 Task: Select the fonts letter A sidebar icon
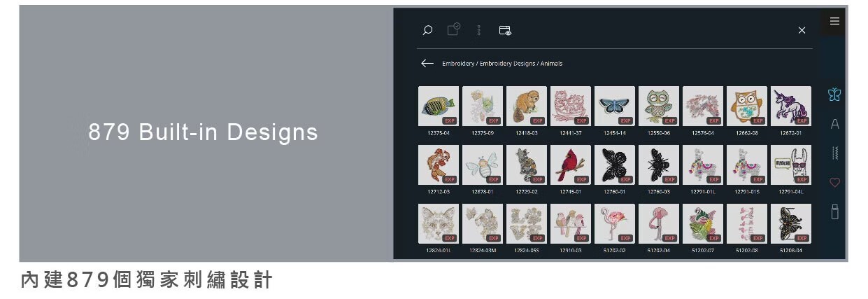pyautogui.click(x=834, y=124)
